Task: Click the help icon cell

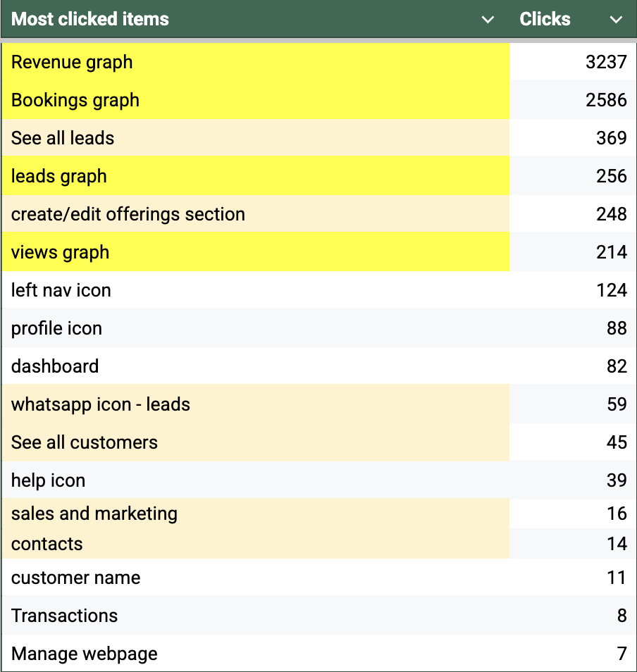Action: (x=48, y=480)
